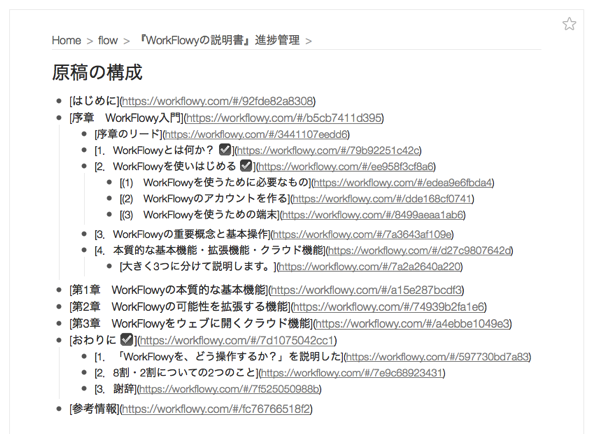Click the bullet of 2. 8割・2割についての2つのこと

[x=84, y=372]
